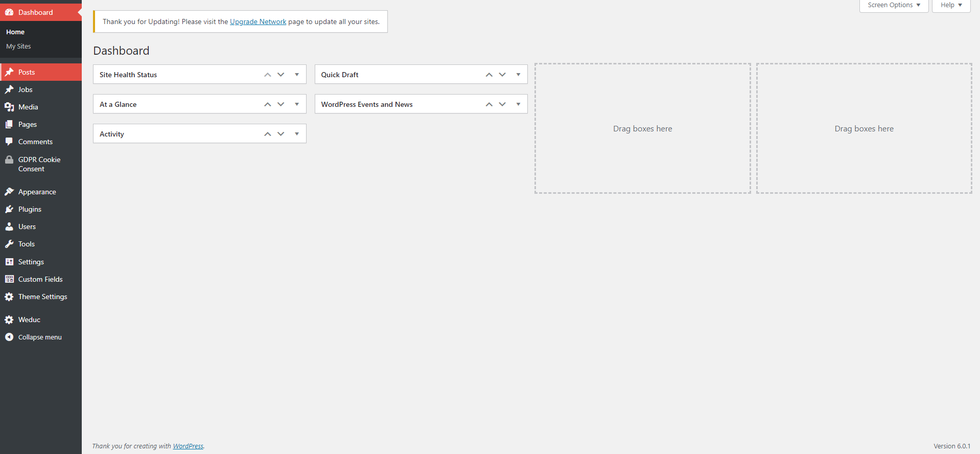Move At a Glance box down
The height and width of the screenshot is (454, 980).
281,104
